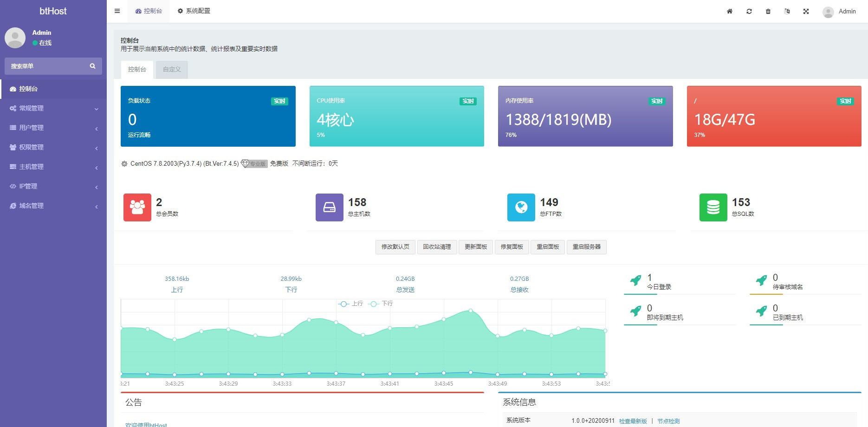868x427 pixels.
Task: Click the 检查最新版 link
Action: [633, 421]
